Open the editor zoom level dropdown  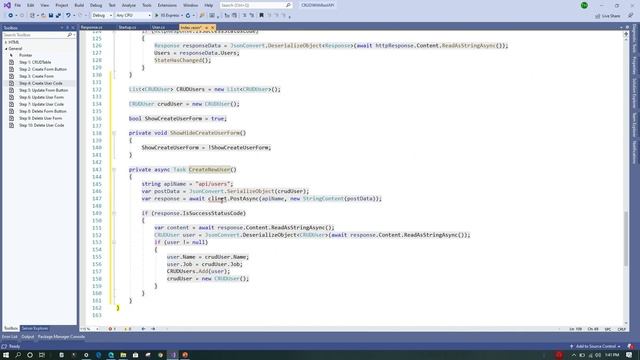[x=89, y=329]
